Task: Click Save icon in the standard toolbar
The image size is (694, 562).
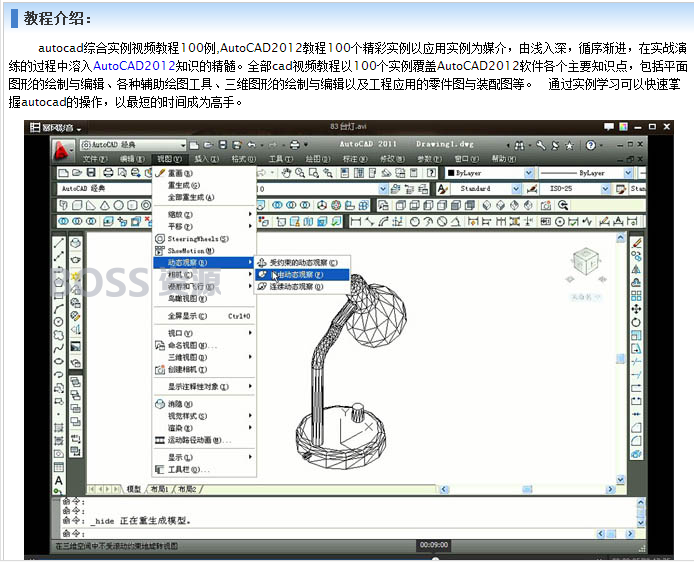Action: click(91, 173)
